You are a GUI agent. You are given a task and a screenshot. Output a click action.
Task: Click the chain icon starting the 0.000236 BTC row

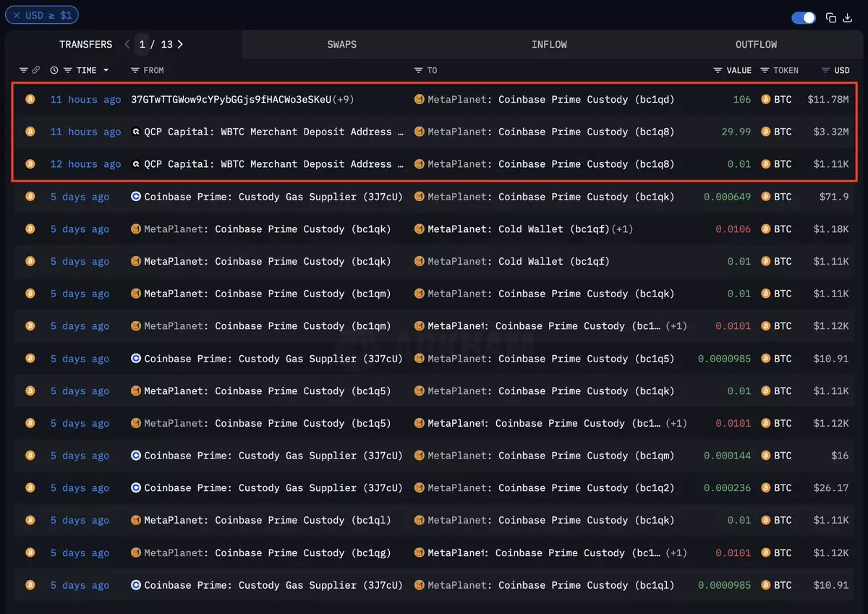tap(30, 488)
